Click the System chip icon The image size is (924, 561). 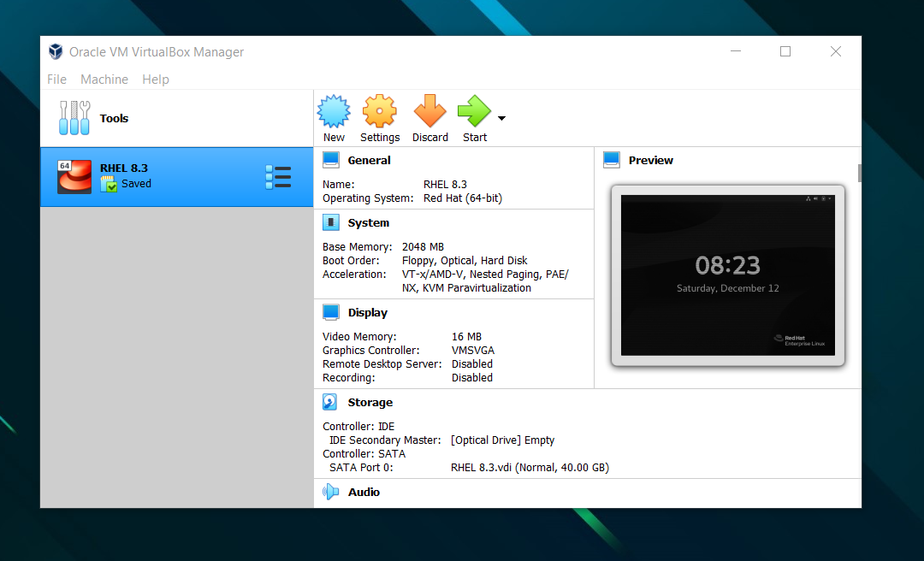click(331, 222)
